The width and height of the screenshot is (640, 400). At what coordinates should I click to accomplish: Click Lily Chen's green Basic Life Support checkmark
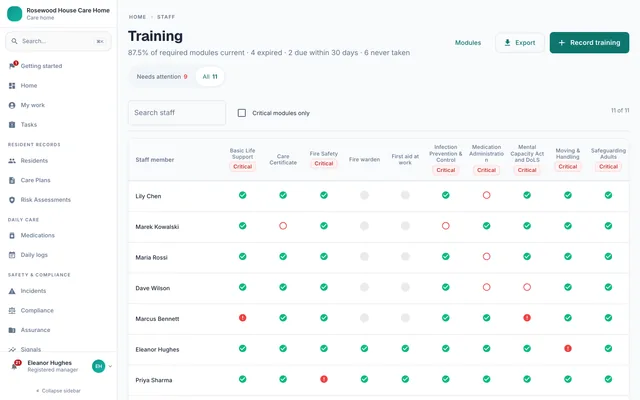point(242,195)
